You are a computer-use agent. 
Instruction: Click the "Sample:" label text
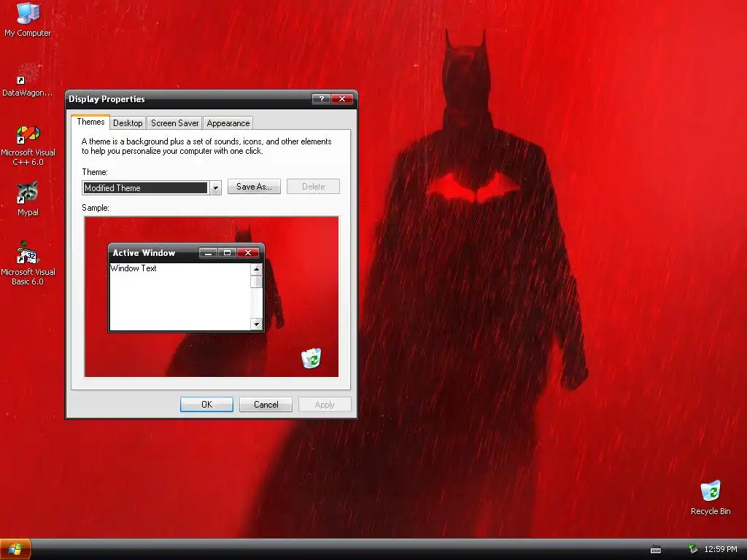click(96, 208)
